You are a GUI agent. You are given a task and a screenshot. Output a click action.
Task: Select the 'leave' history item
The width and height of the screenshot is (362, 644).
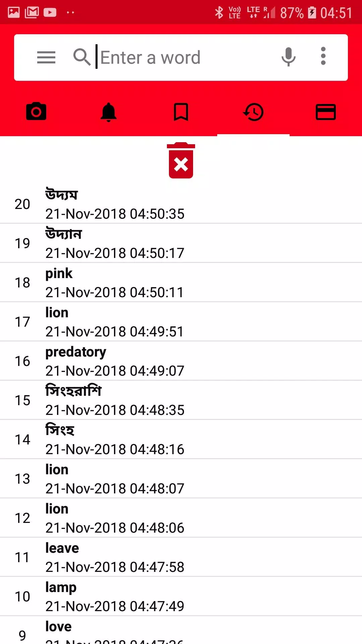(181, 557)
